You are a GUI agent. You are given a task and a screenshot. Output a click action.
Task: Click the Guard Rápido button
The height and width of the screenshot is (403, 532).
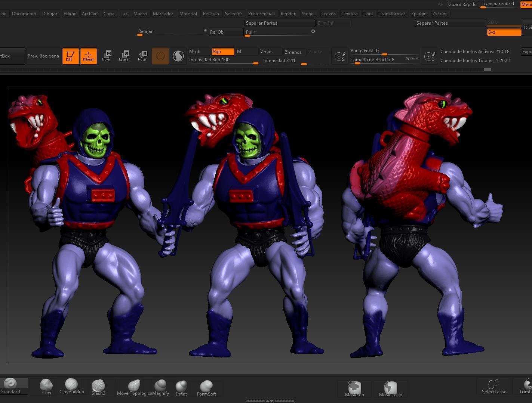(x=462, y=4)
